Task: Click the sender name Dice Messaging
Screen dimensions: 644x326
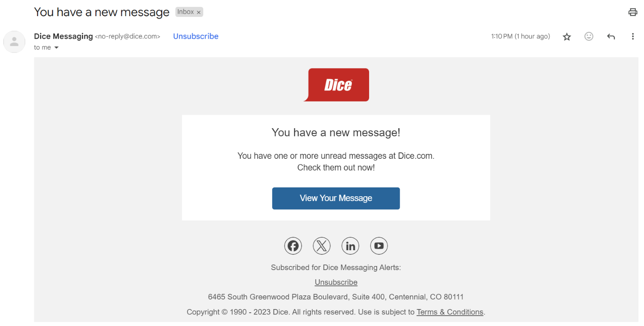Action: [63, 36]
